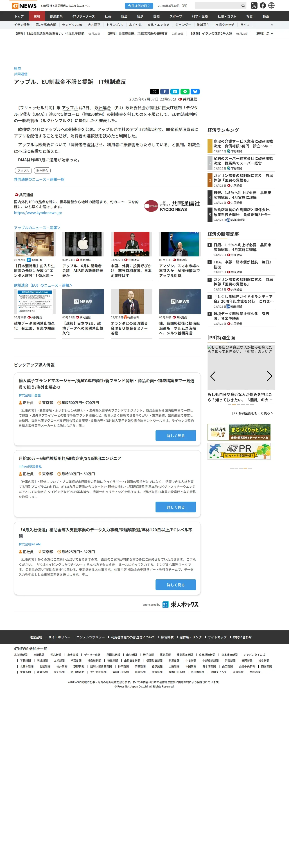Open [PR]特別企画をもっと見る link
The width and height of the screenshot is (289, 868).
tap(252, 413)
